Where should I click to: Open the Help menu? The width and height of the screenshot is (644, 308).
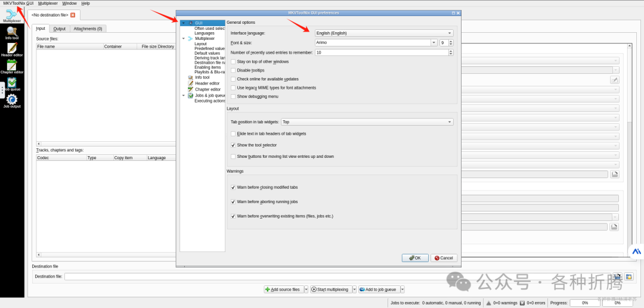coord(85,4)
